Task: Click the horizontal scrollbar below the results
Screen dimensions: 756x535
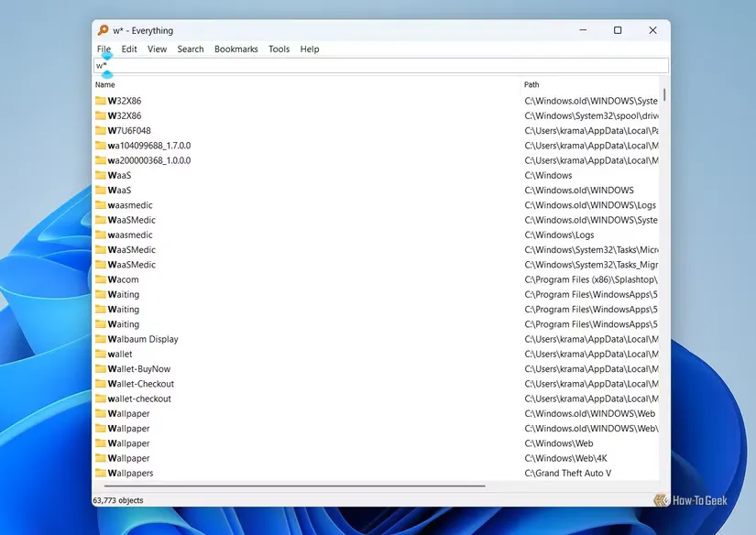Action: pyautogui.click(x=293, y=484)
